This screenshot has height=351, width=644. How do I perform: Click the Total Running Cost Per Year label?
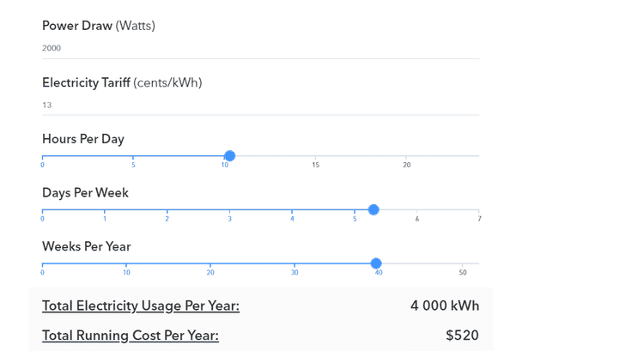pyautogui.click(x=131, y=336)
